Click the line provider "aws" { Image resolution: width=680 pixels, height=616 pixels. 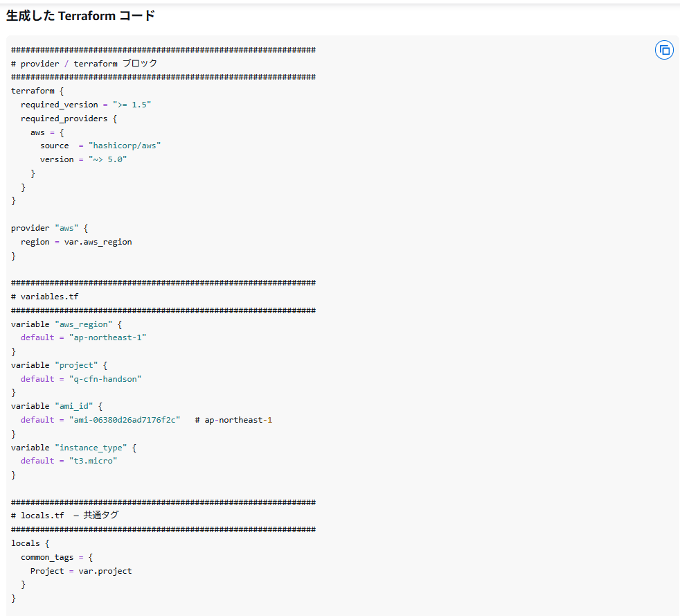(49, 228)
